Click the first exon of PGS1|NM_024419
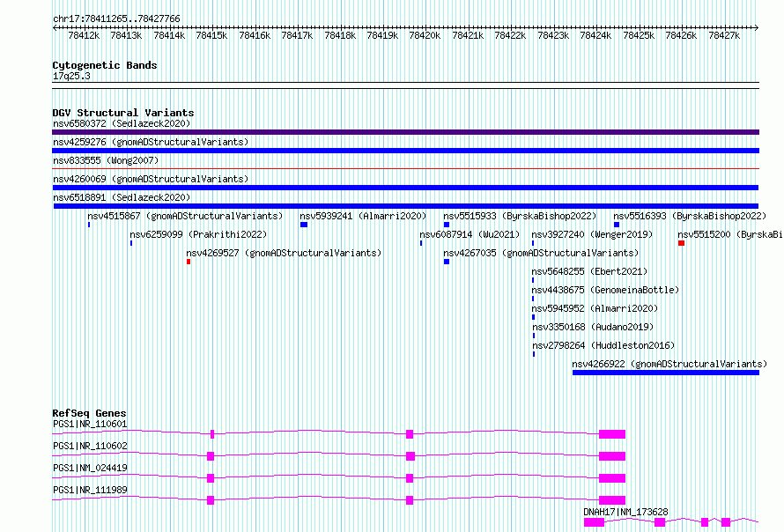This screenshot has width=784, height=532. pos(211,478)
